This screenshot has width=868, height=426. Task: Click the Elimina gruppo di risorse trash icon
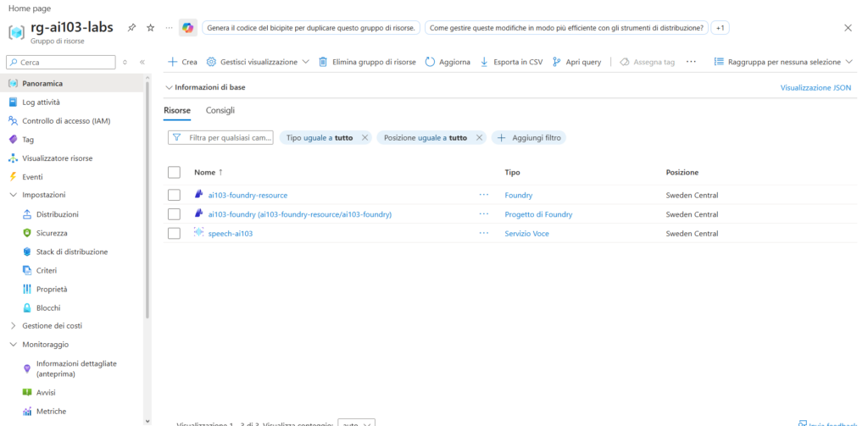(x=323, y=62)
